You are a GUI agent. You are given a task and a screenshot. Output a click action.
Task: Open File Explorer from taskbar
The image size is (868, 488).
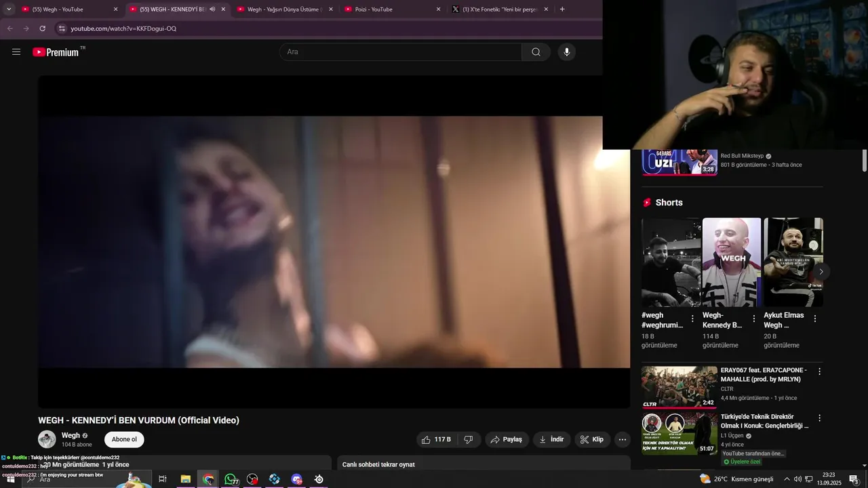point(185,479)
